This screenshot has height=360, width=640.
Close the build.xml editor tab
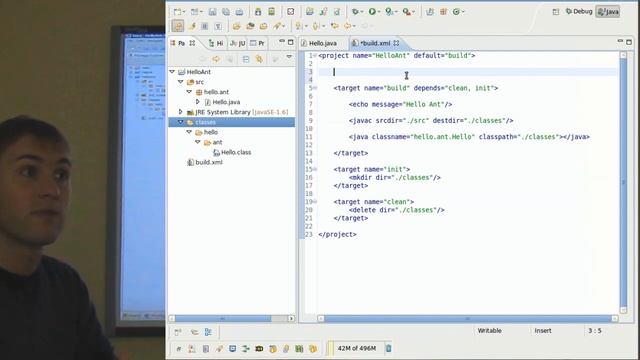click(x=396, y=43)
